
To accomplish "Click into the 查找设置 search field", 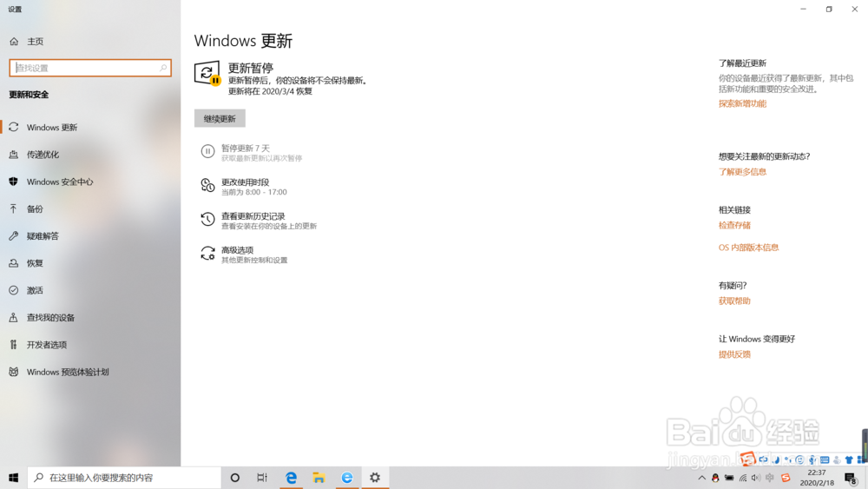I will [x=90, y=68].
